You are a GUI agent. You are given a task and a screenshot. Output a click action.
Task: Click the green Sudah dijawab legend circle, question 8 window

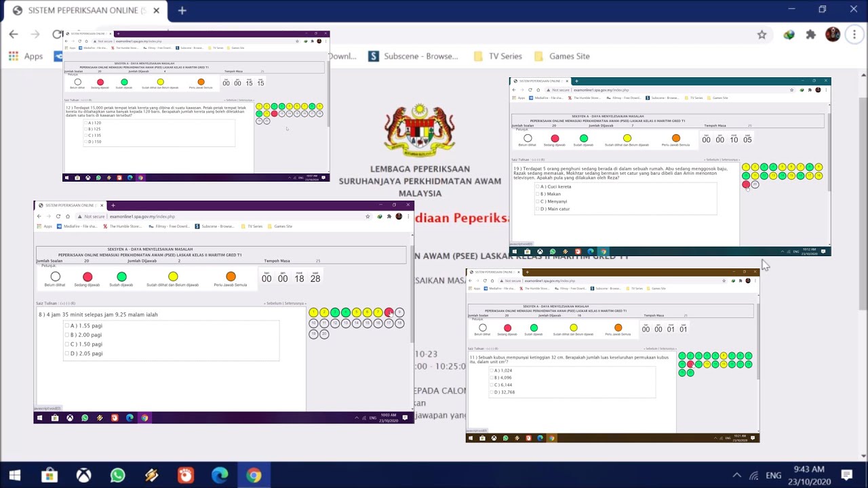click(121, 277)
